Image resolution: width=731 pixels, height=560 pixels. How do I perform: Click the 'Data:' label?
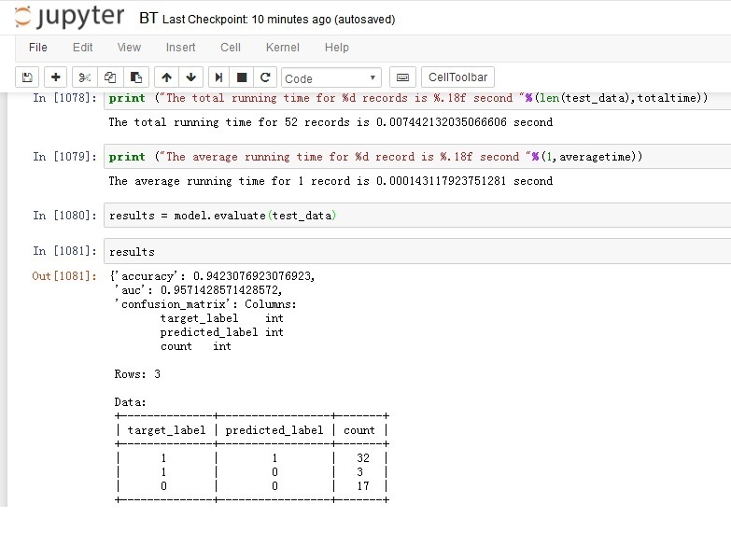[130, 402]
